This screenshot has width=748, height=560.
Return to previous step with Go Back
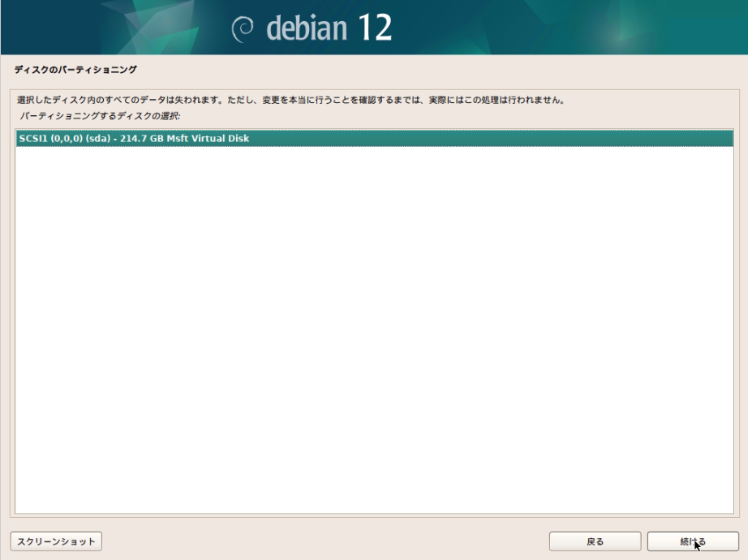tap(595, 541)
